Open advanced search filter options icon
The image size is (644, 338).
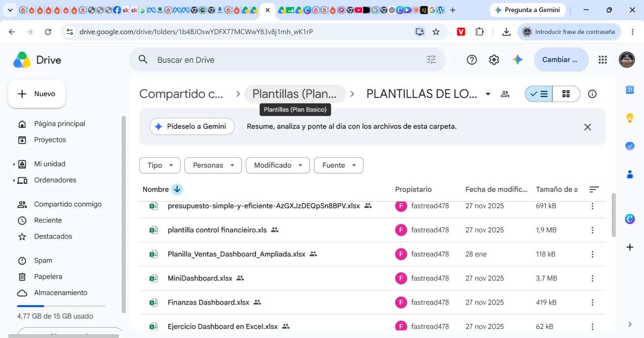point(431,60)
